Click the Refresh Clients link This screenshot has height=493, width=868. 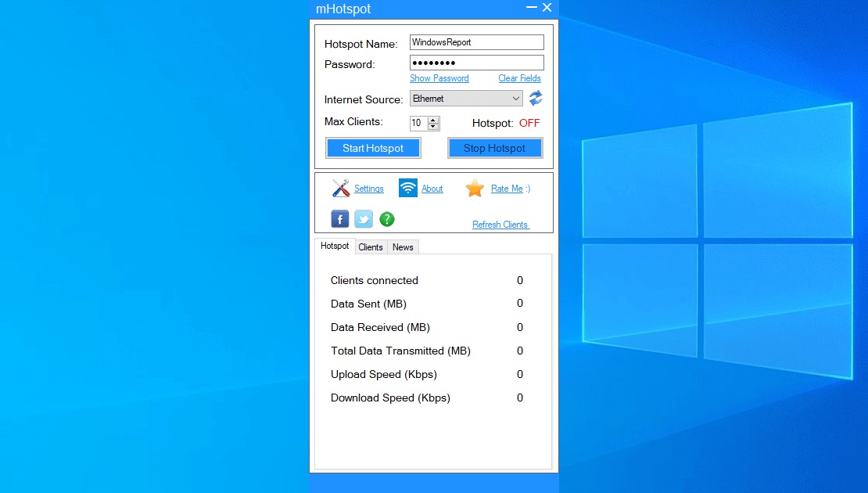499,225
